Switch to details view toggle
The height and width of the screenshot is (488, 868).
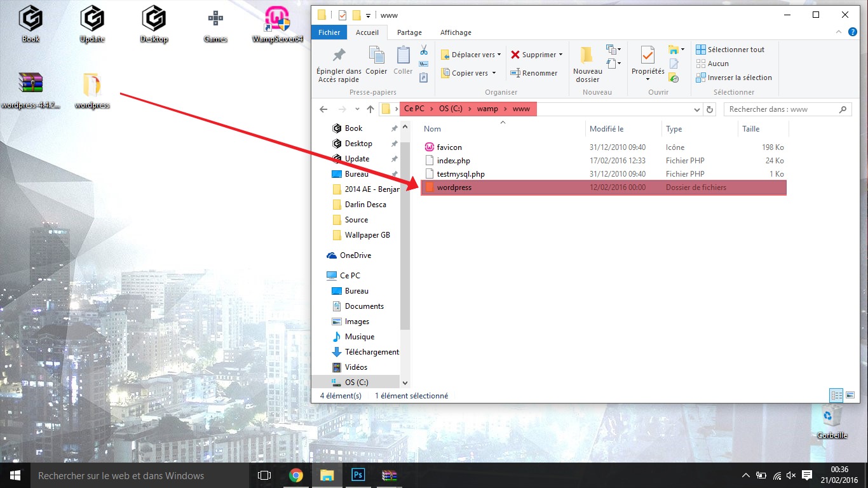point(836,395)
